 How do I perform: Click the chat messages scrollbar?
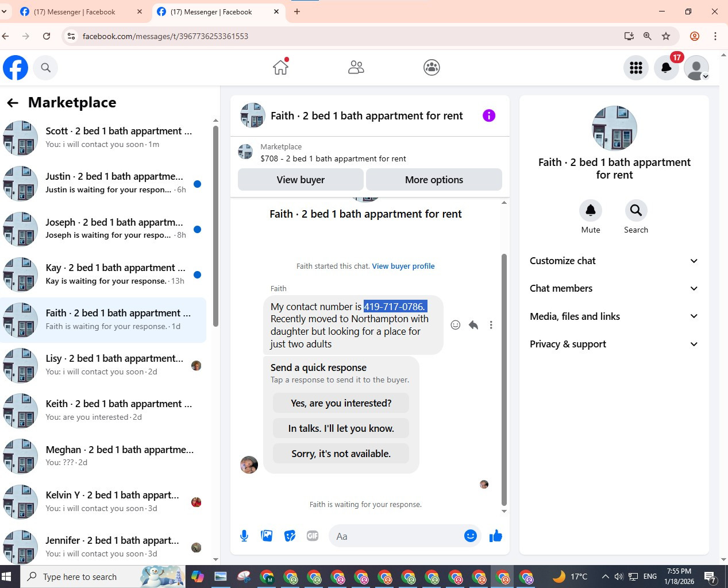[504, 379]
